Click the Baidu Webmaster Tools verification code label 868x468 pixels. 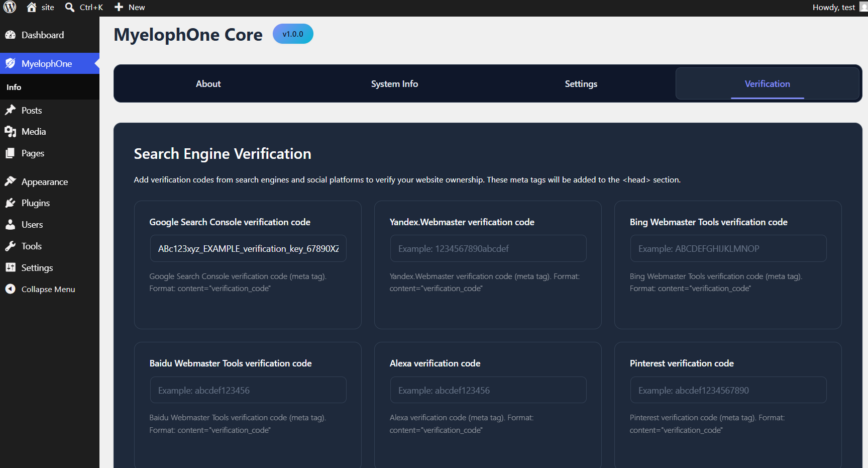pyautogui.click(x=231, y=363)
